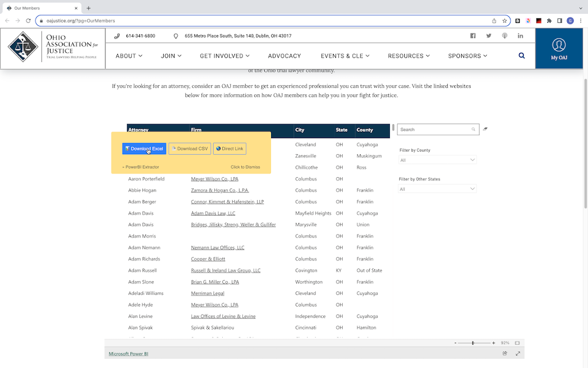This screenshot has width=588, height=368.
Task: Open the Nemann Law Offices, LLC link
Action: click(x=218, y=248)
